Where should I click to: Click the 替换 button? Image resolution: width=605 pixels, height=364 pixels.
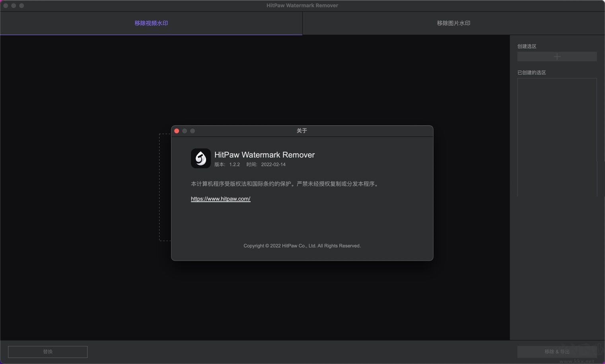tap(47, 352)
